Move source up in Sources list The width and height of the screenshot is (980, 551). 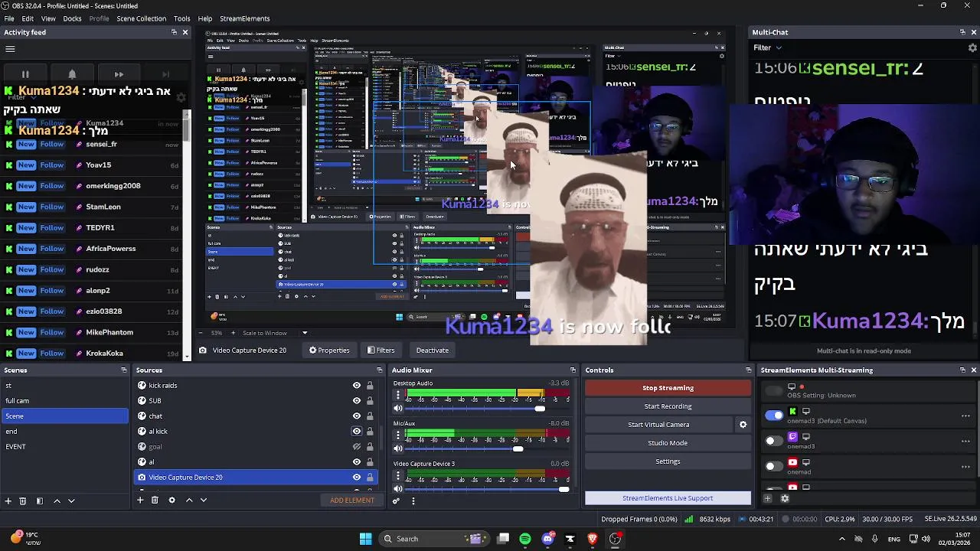pyautogui.click(x=189, y=500)
